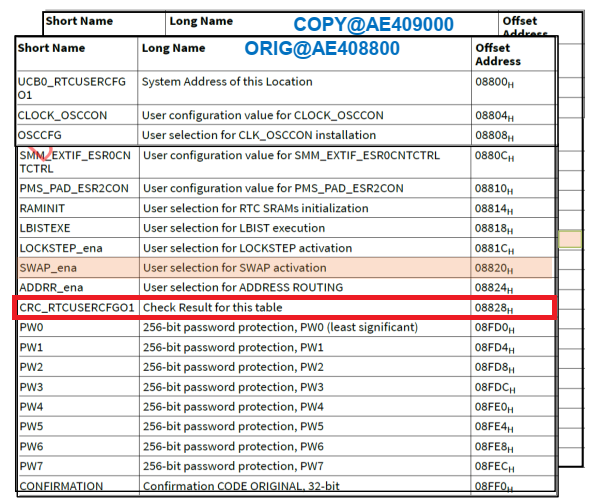592x502 pixels.
Task: Select the highlighted SWAP_ena short name
Action: click(48, 268)
